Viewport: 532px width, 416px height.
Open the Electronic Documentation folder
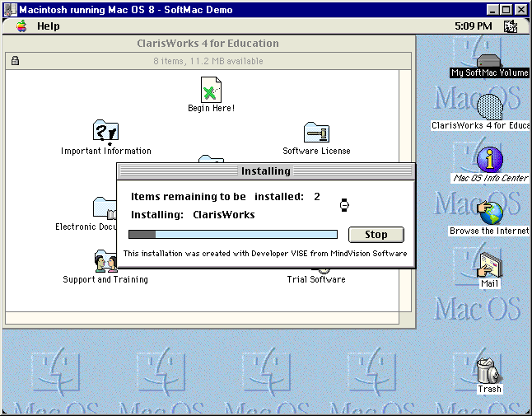pos(105,208)
